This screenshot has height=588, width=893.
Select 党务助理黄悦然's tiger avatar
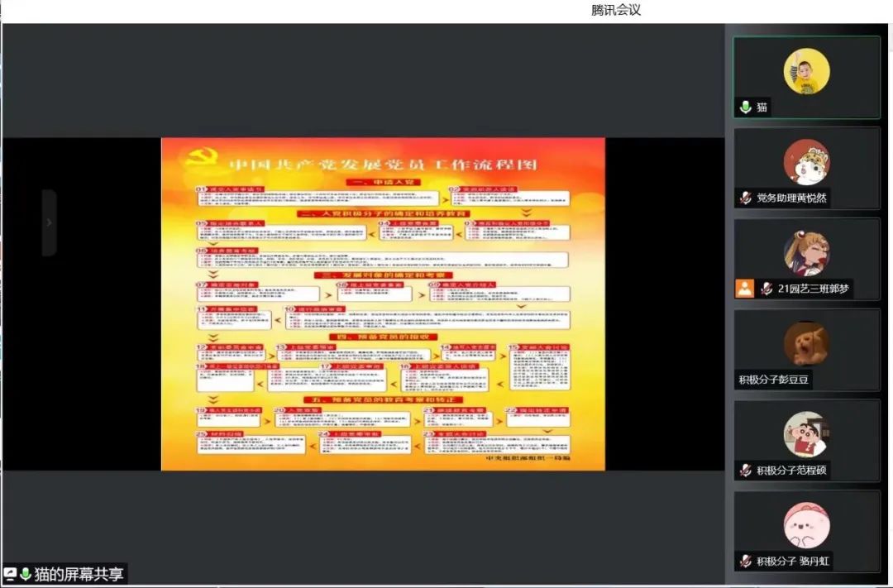click(x=806, y=161)
